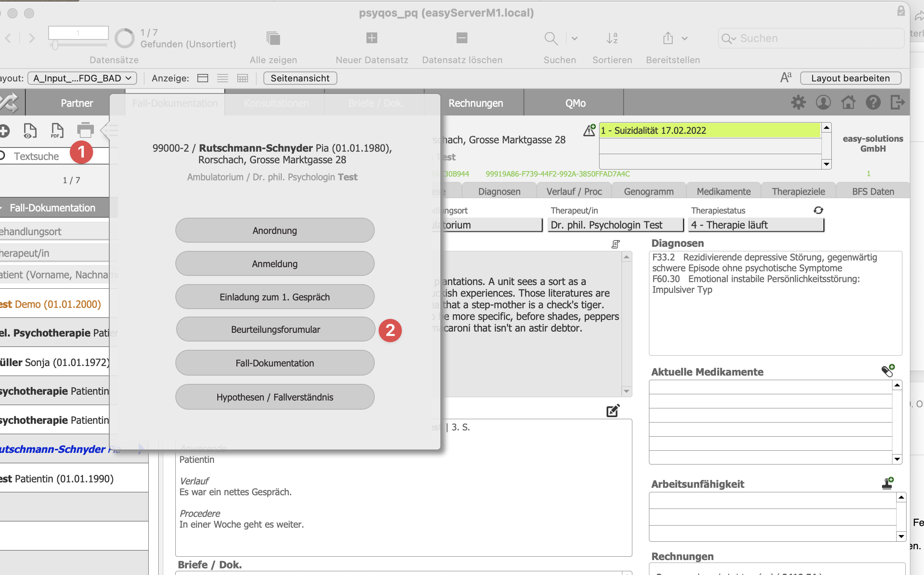Click down arrow of alerts list scrollbar
The height and width of the screenshot is (575, 924).
[826, 164]
